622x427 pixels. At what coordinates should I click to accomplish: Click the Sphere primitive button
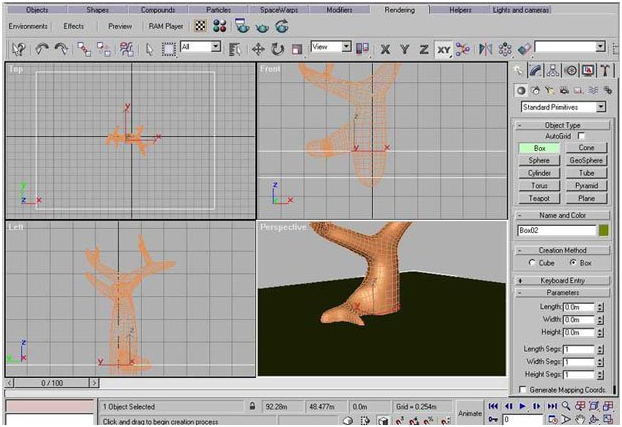(x=539, y=160)
